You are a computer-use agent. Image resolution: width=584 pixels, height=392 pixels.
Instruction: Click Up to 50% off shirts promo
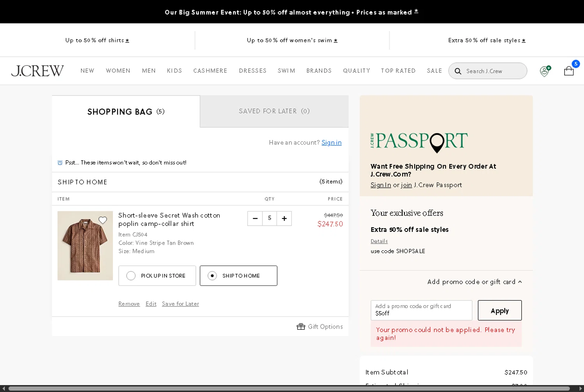(97, 40)
